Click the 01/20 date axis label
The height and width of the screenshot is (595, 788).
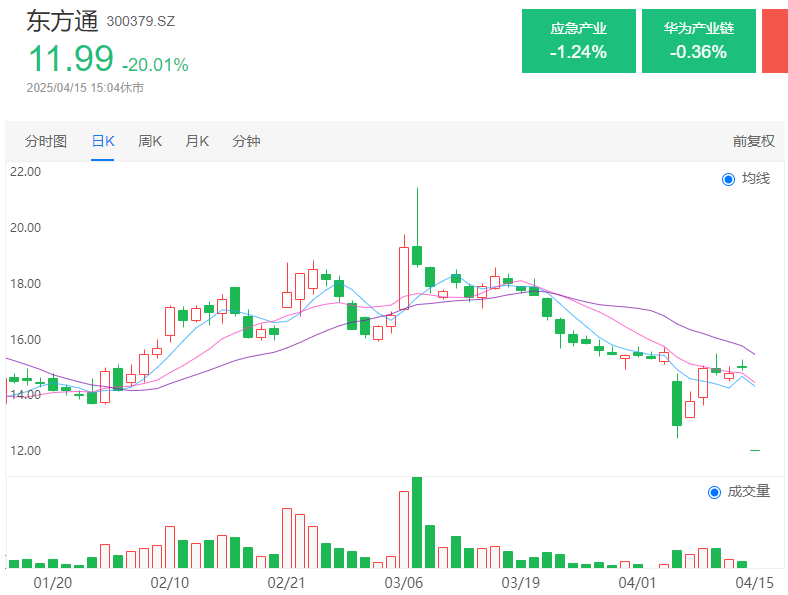coord(53,583)
